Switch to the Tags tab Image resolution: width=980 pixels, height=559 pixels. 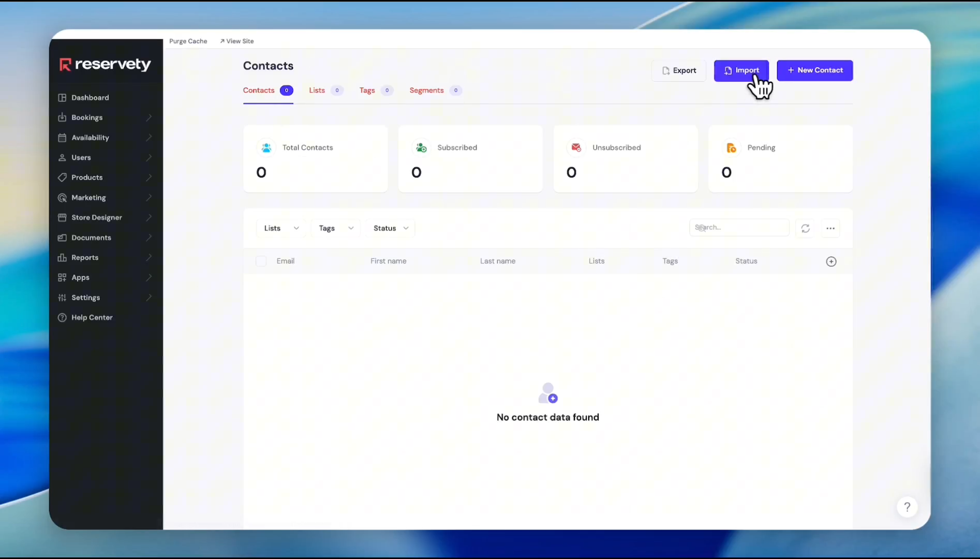point(376,91)
